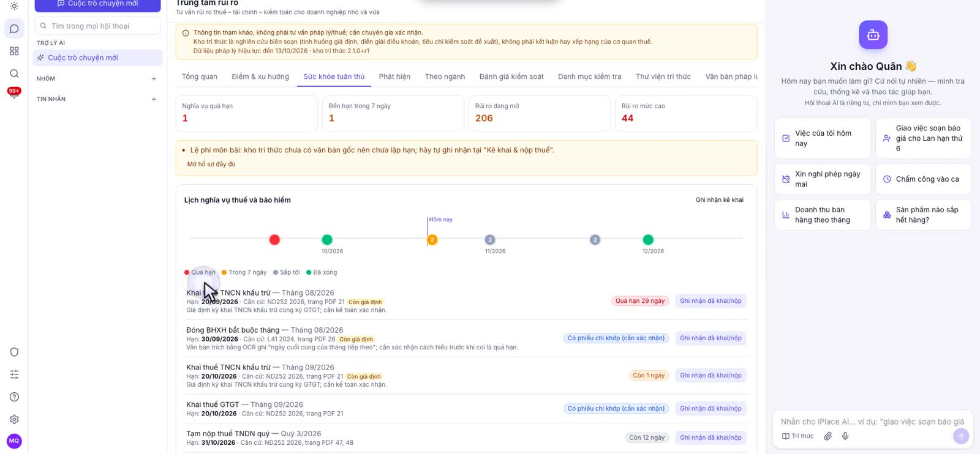Toggle the Trong 7 ngày legend item
This screenshot has height=454, width=980.
coord(244,272)
